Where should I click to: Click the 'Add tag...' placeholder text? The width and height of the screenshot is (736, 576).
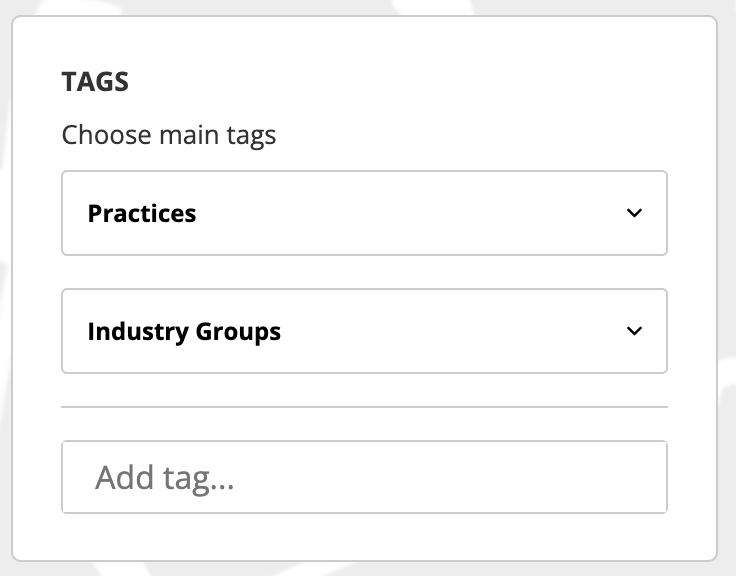coord(164,478)
